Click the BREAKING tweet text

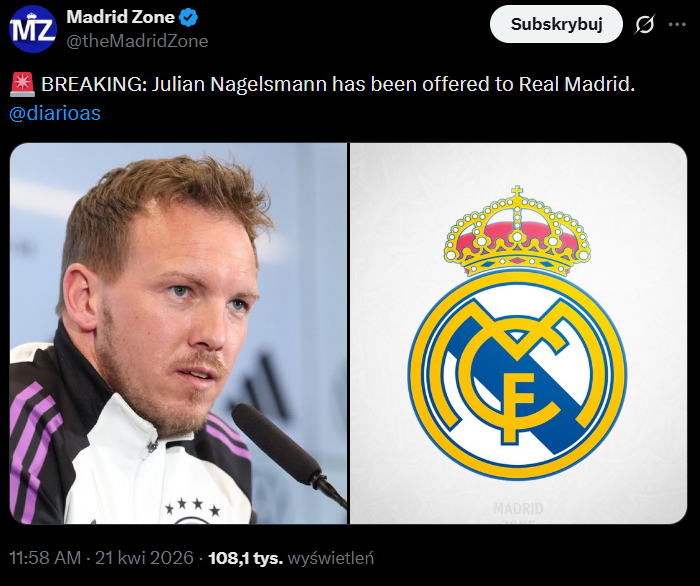338,84
